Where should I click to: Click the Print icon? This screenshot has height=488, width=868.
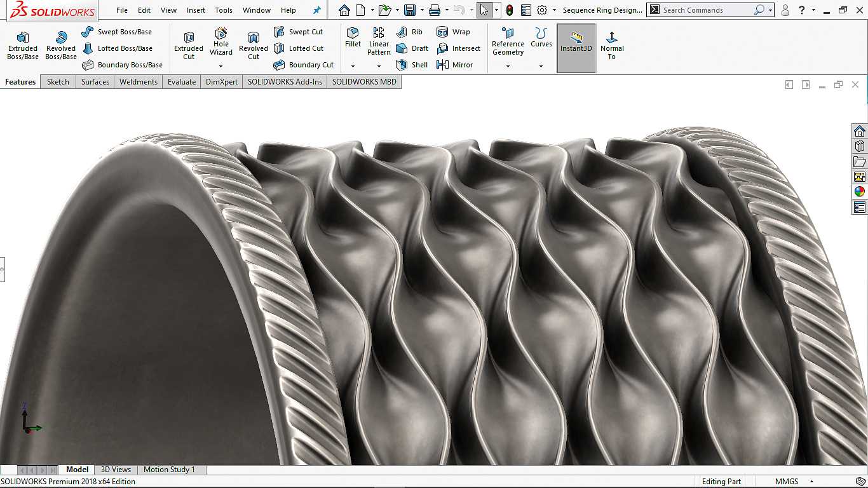point(435,10)
